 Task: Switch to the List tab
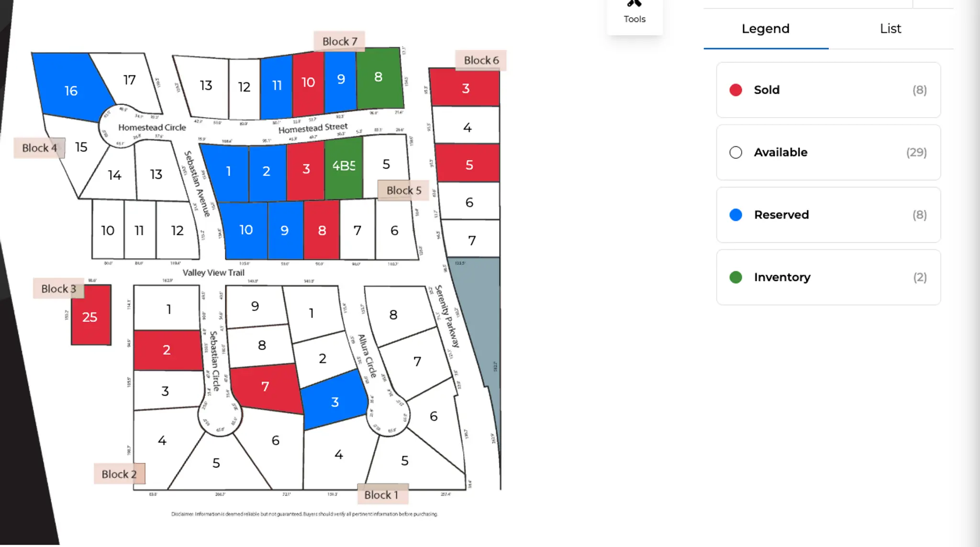(x=891, y=29)
